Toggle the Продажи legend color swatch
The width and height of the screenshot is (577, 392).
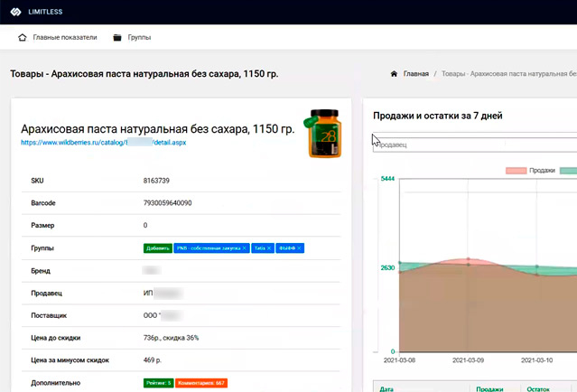516,171
